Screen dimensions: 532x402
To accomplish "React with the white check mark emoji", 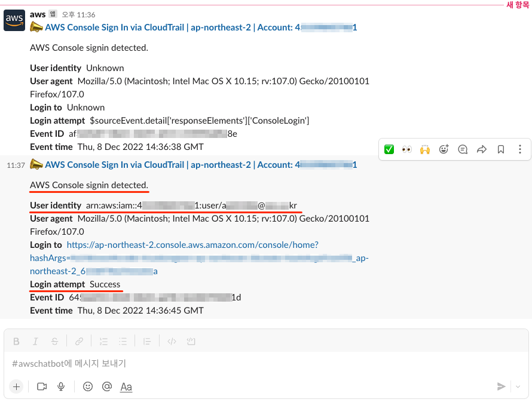I will point(389,149).
